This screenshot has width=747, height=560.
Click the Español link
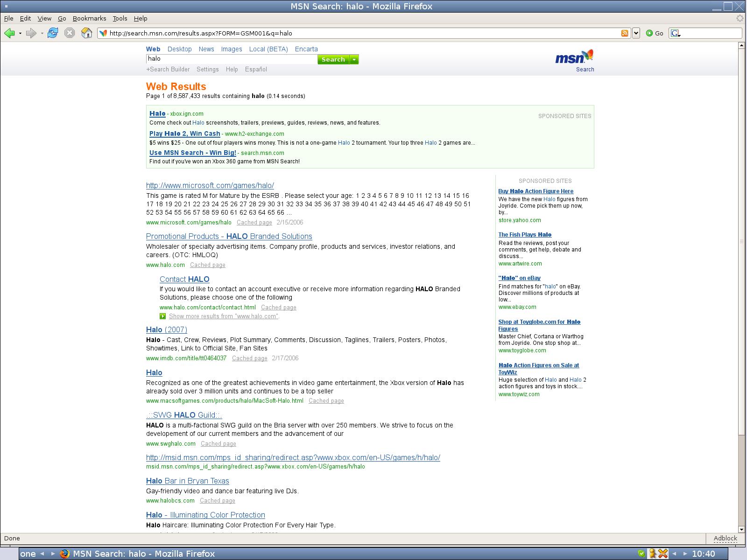click(x=256, y=69)
